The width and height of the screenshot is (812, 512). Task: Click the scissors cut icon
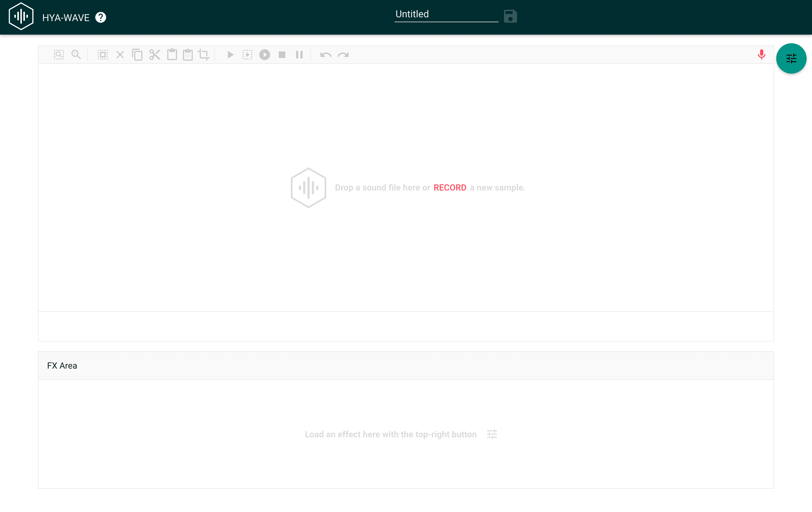[155, 55]
